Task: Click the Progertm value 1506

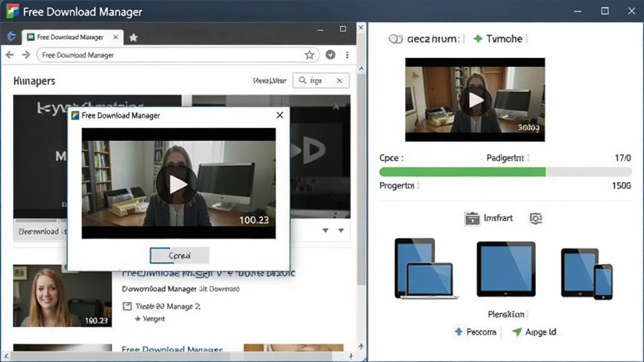Action: (621, 185)
